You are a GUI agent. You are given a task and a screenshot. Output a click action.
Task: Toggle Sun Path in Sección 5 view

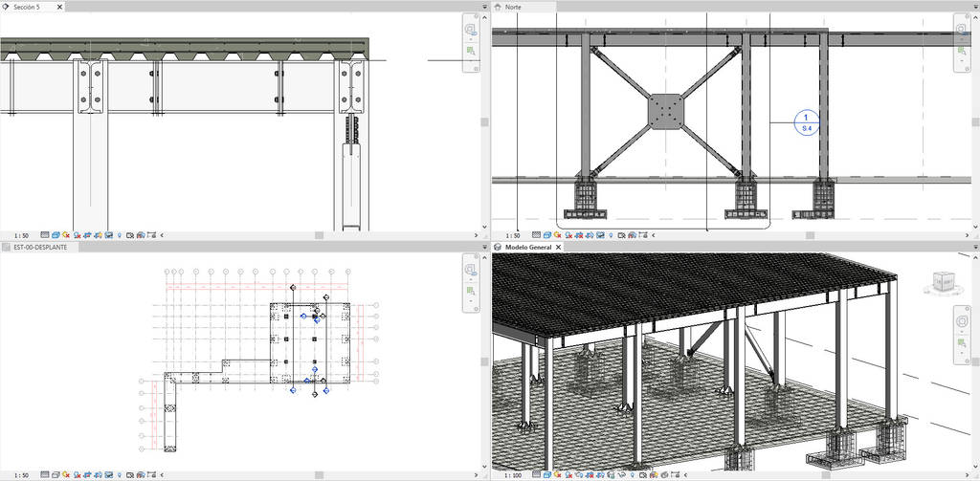(x=66, y=235)
